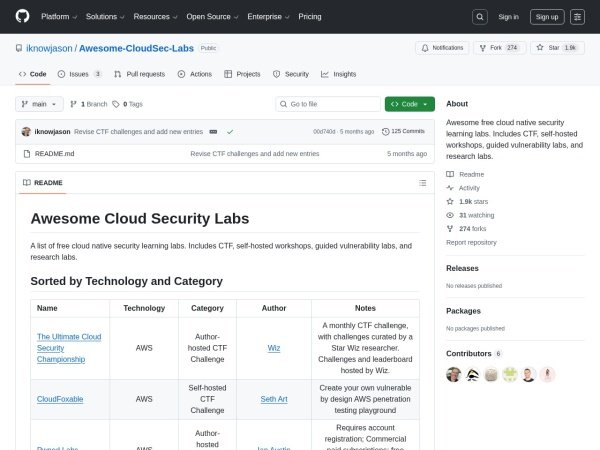Image resolution: width=600 pixels, height=450 pixels.
Task: Switch to the Insights tab
Action: pyautogui.click(x=339, y=74)
